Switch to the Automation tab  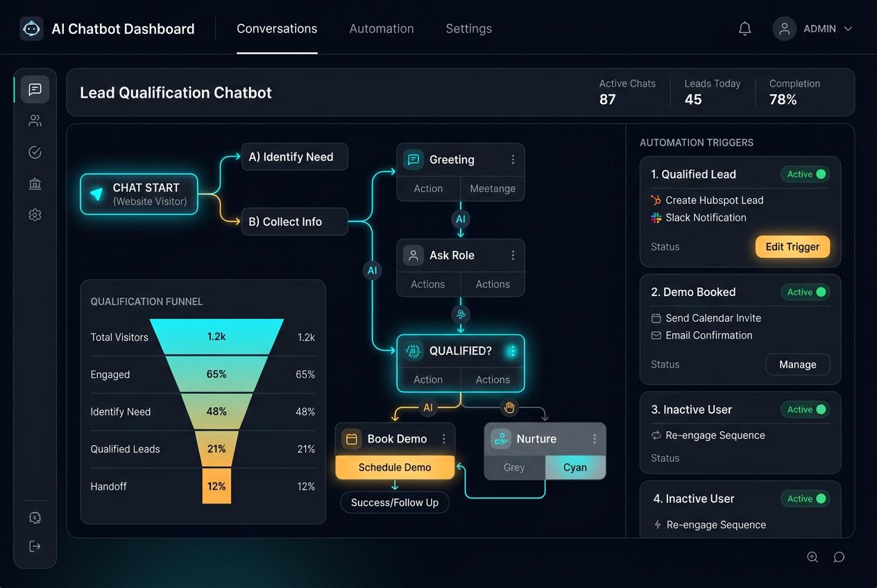point(382,28)
